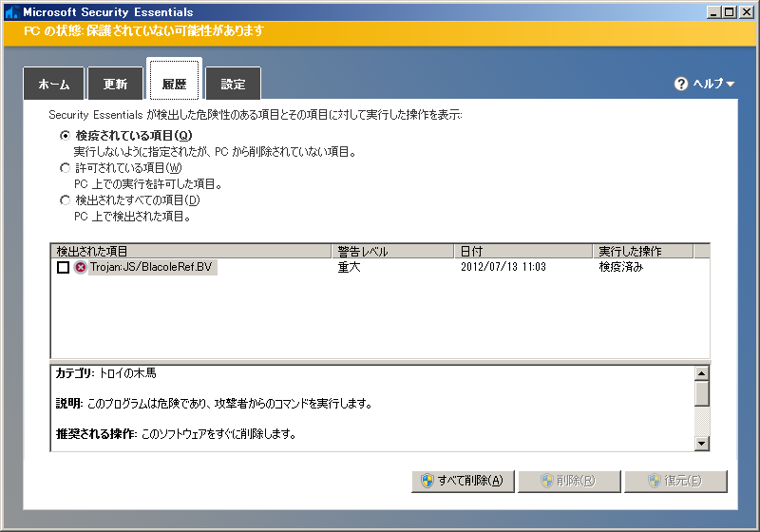Click the 実行した操作 column header
This screenshot has height=532, width=760.
point(643,252)
